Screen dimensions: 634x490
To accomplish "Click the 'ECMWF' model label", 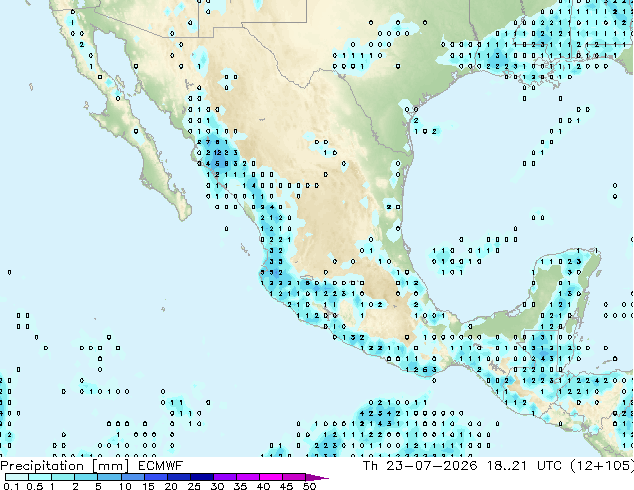I will tap(161, 466).
